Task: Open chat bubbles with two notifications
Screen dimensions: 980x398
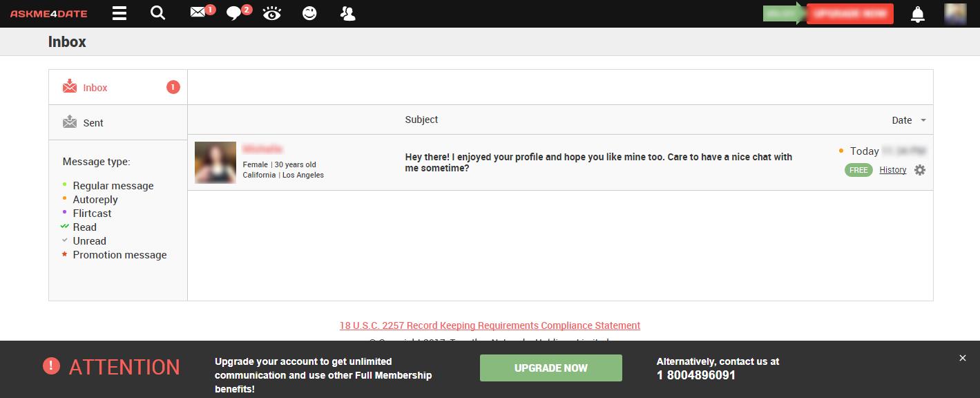Action: pos(236,14)
